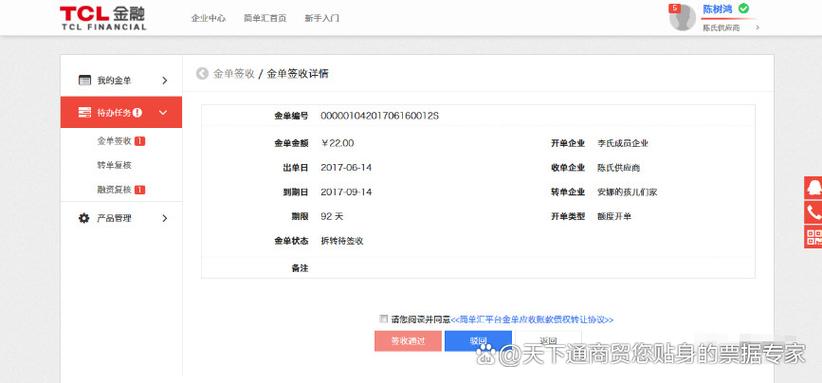Open the notification badge on avatar
The width and height of the screenshot is (822, 383).
(x=675, y=8)
